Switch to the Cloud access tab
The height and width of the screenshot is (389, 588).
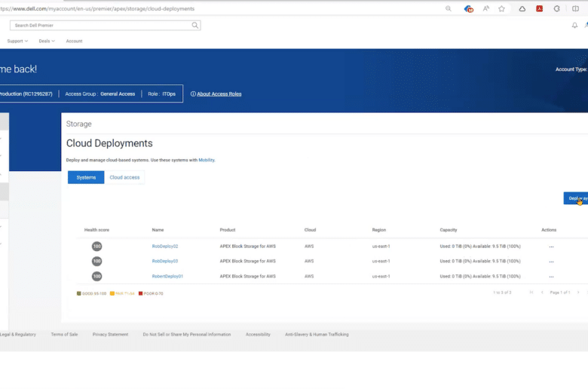(124, 177)
